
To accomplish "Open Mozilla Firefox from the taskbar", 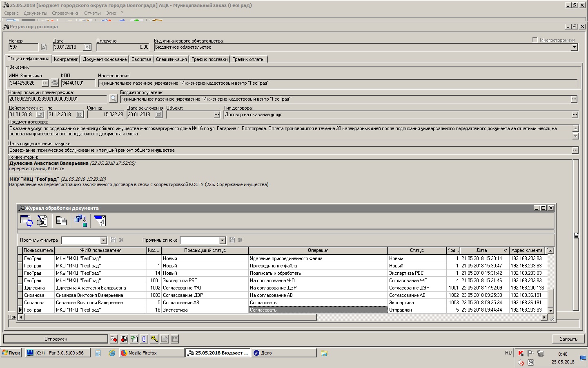I will coord(151,353).
